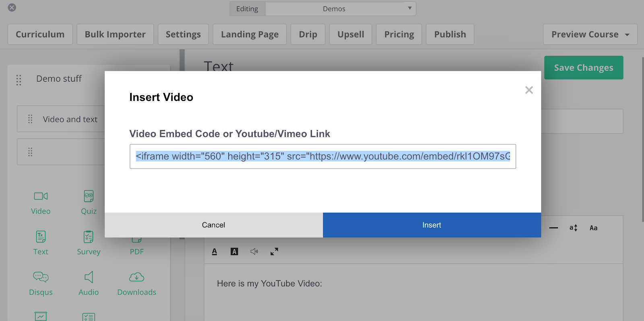Image resolution: width=644 pixels, height=321 pixels.
Task: Click the speaker audio toolbar icon
Action: (254, 251)
